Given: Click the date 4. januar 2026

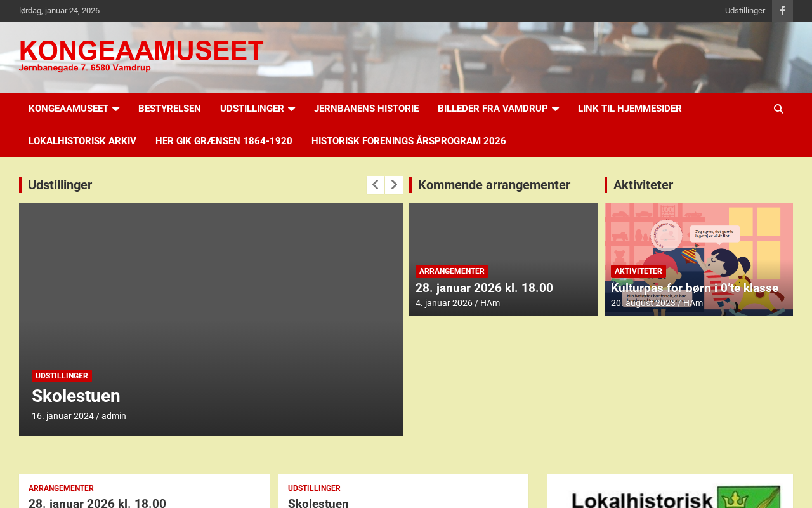Looking at the screenshot, I should (444, 303).
